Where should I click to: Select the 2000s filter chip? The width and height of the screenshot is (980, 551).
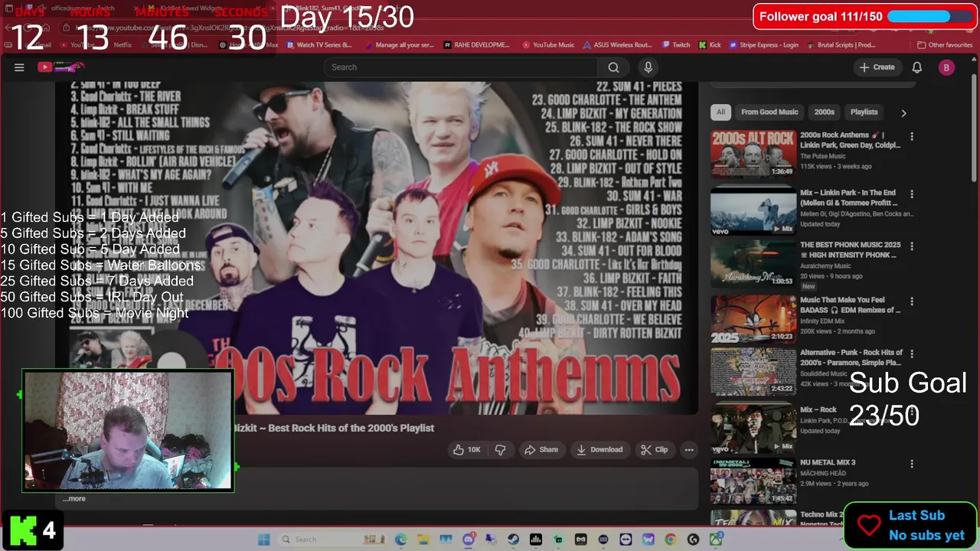[x=824, y=112]
